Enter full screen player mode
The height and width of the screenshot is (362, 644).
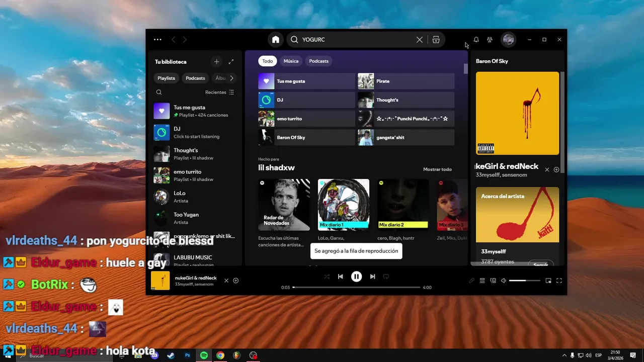pos(559,281)
